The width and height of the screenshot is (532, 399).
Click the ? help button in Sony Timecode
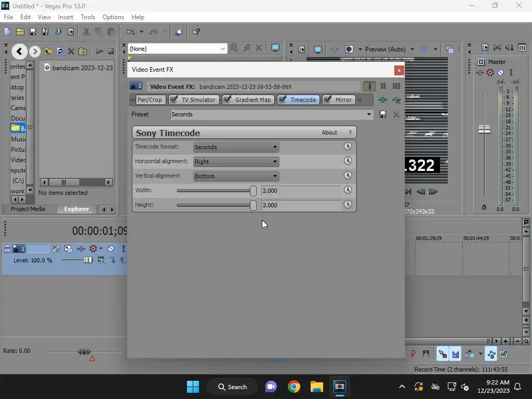(350, 132)
